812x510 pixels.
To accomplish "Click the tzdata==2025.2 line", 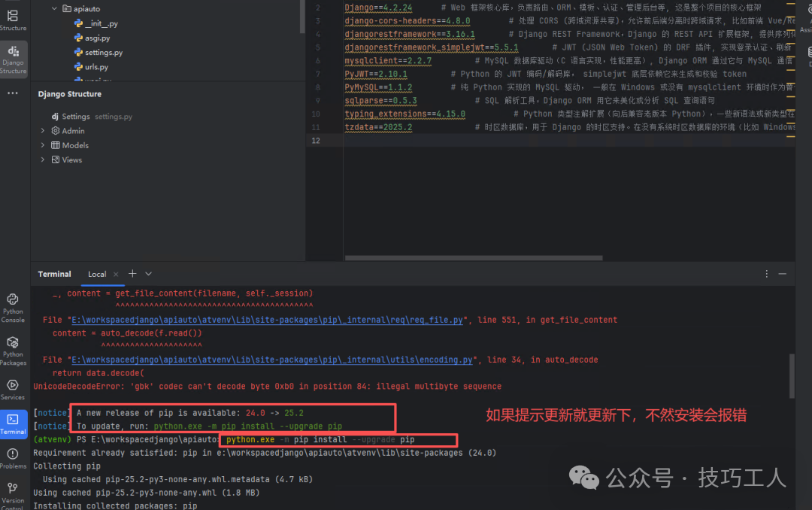I will pos(378,127).
